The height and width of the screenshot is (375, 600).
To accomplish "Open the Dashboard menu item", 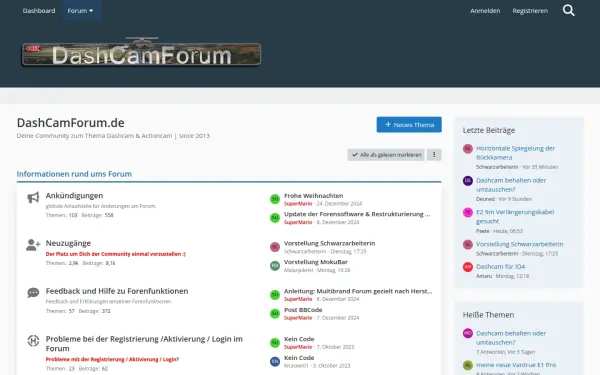I will pos(39,10).
